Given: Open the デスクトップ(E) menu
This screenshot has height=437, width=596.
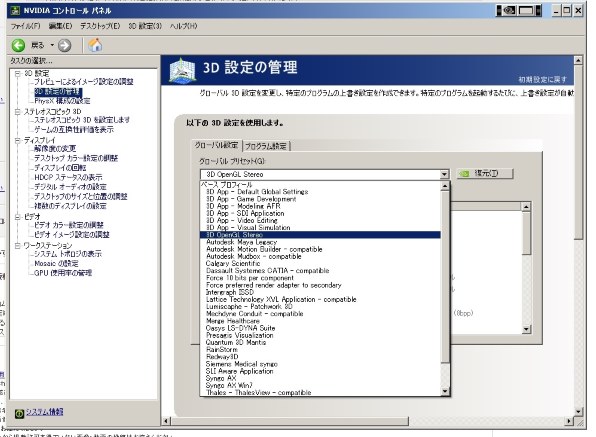Looking at the screenshot, I should (100, 26).
